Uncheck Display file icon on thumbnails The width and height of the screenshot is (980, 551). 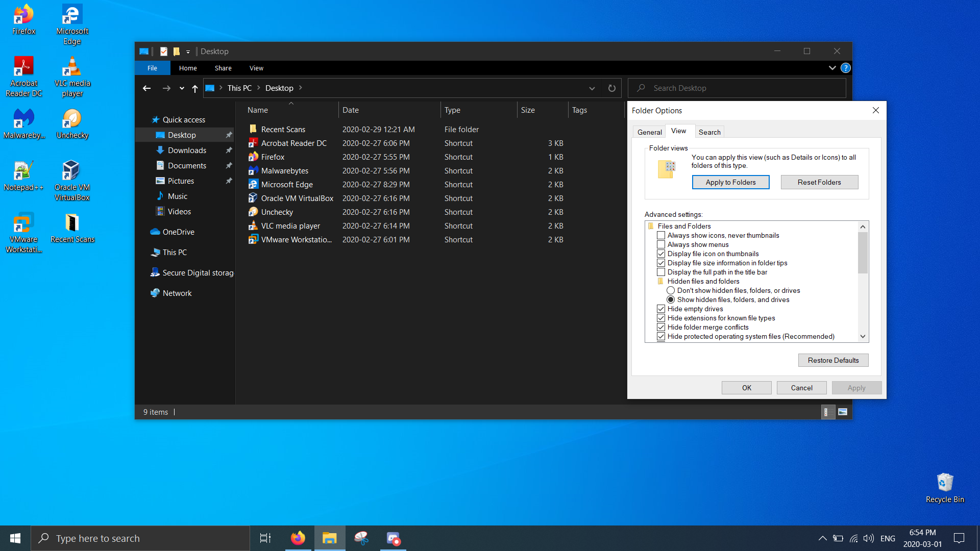click(x=661, y=254)
